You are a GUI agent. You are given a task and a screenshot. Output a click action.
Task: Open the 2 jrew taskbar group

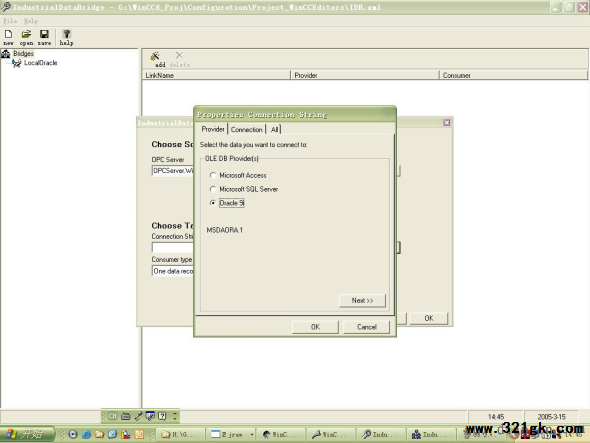[x=231, y=435]
